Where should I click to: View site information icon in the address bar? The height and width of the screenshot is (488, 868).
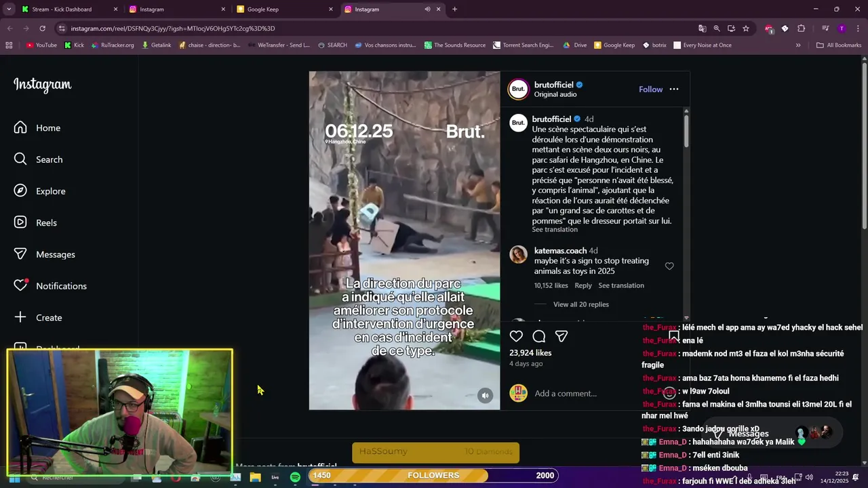click(62, 28)
